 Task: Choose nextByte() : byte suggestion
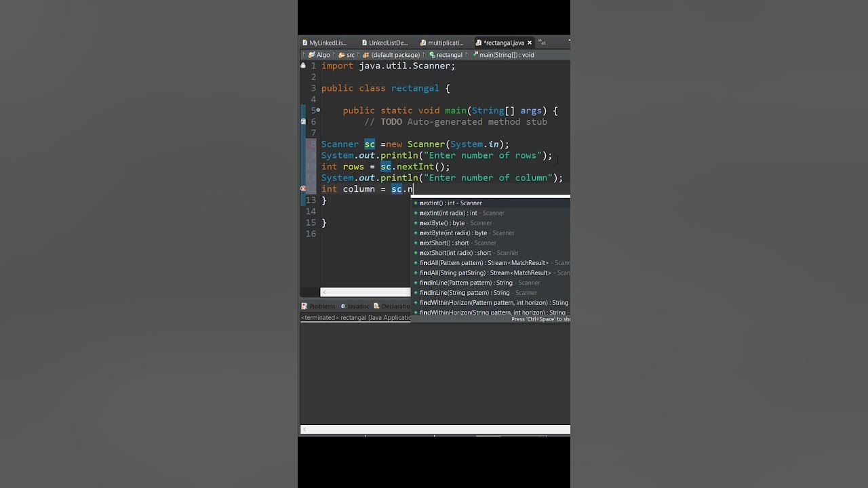[492, 223]
